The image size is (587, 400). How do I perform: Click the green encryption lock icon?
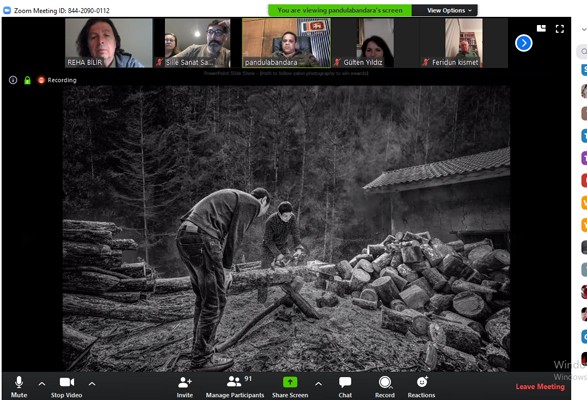[27, 80]
